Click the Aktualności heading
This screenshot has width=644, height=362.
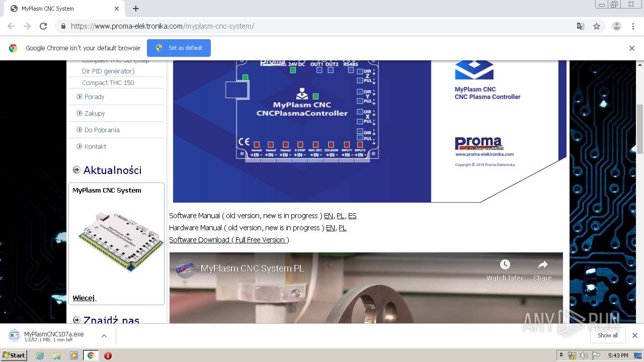112,170
